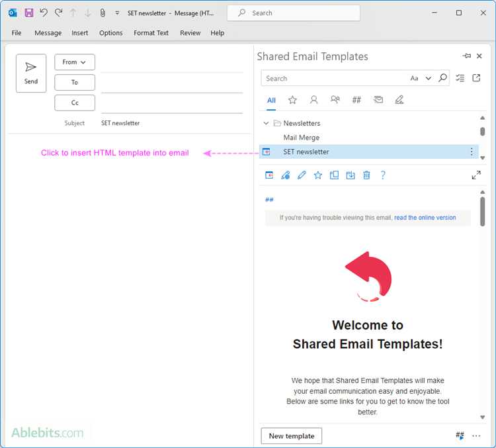This screenshot has height=448, width=496.
Task: Open the Message ribbon tab
Action: pos(48,33)
